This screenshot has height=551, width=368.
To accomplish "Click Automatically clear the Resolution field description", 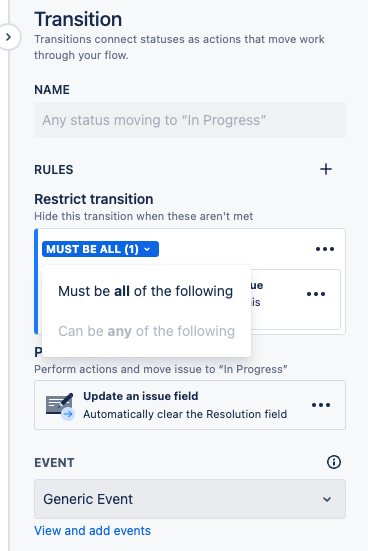I will [x=185, y=414].
